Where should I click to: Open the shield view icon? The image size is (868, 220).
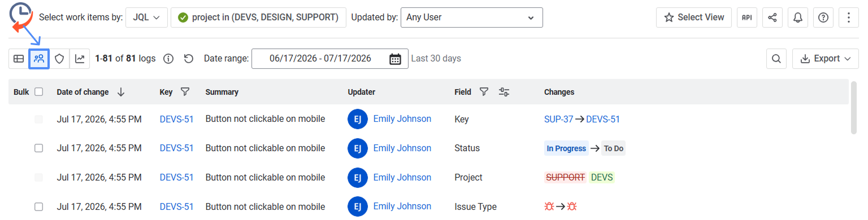[x=59, y=59]
